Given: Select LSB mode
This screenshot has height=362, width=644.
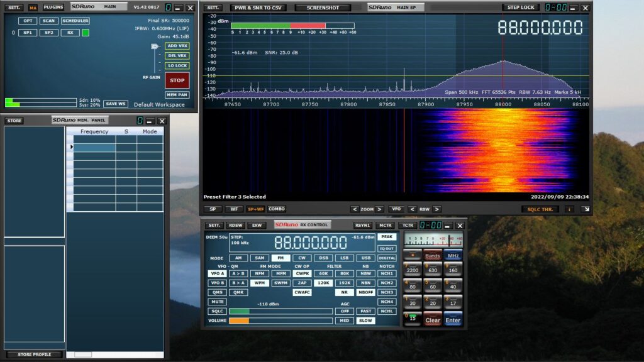Looking at the screenshot, I should pyautogui.click(x=344, y=258).
